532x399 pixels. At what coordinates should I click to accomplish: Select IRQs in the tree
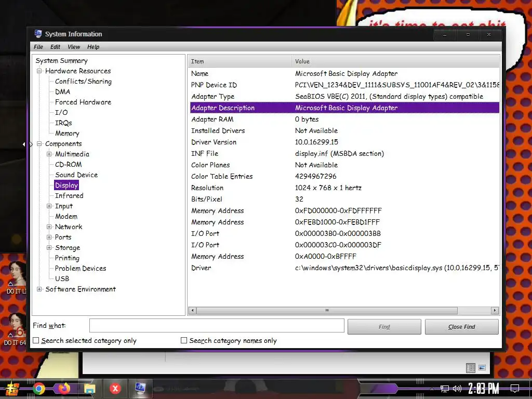(63, 123)
